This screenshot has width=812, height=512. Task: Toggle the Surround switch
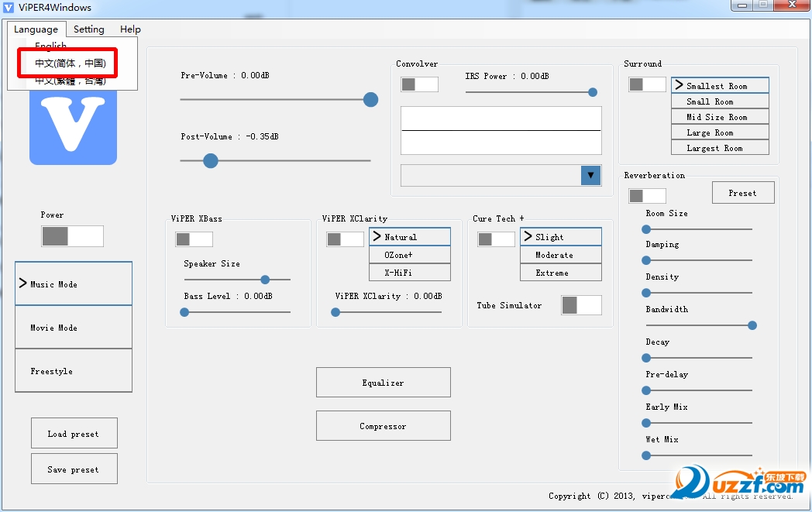[647, 84]
